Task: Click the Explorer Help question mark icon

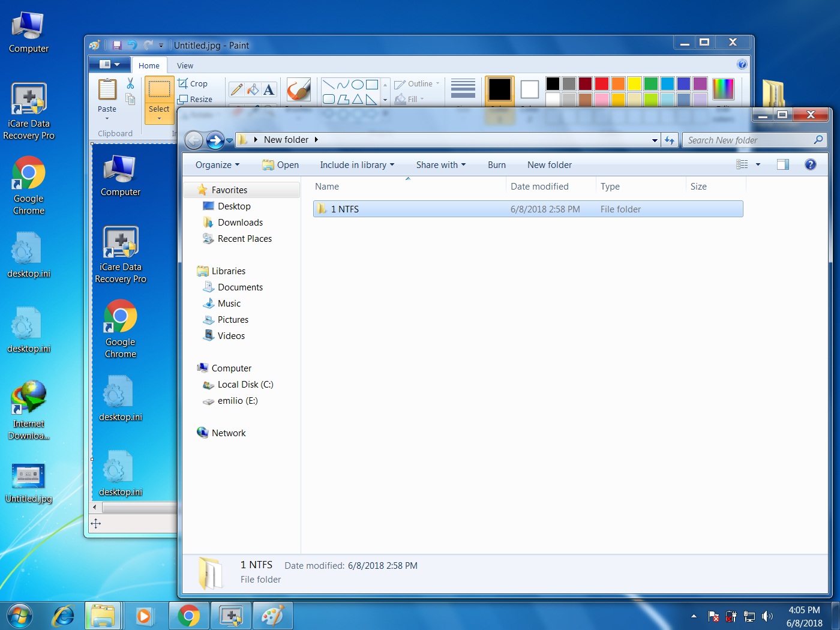Action: click(810, 164)
